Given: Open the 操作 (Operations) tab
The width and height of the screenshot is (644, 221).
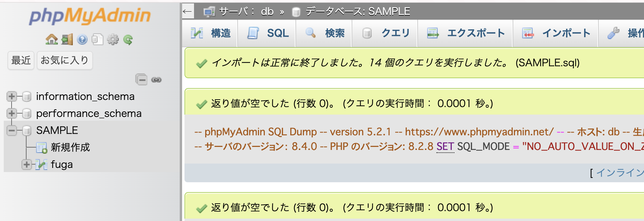Looking at the screenshot, I should 622,33.
